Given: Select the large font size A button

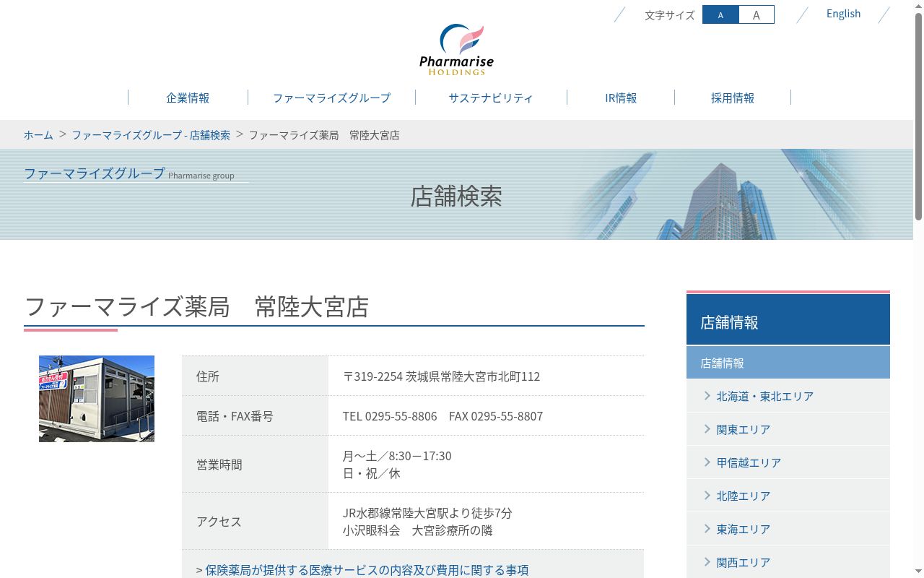Looking at the screenshot, I should pos(757,14).
